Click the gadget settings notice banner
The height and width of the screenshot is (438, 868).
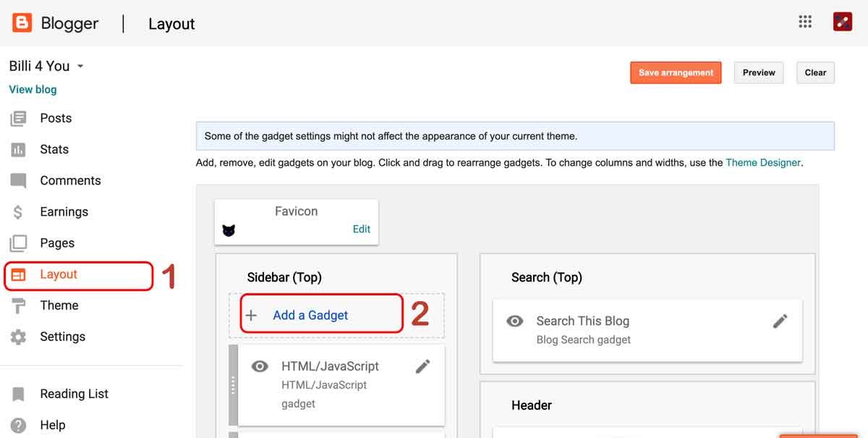[x=515, y=136]
